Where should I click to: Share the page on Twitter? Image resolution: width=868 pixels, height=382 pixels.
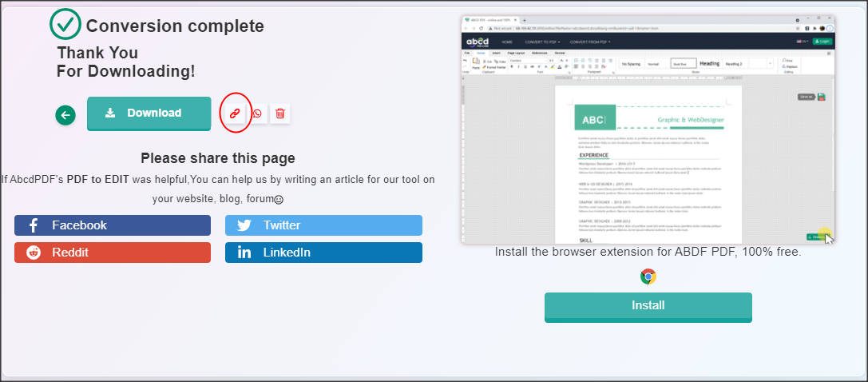[324, 225]
